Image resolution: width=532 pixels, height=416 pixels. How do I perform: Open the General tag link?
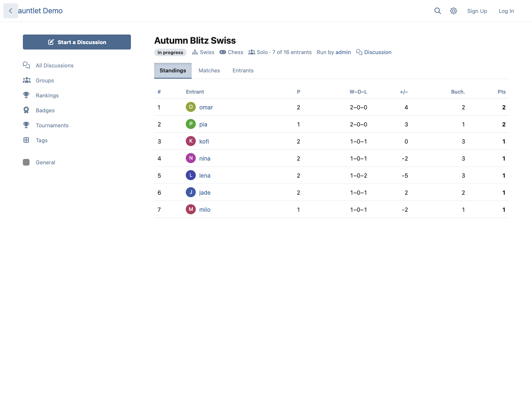(x=45, y=163)
